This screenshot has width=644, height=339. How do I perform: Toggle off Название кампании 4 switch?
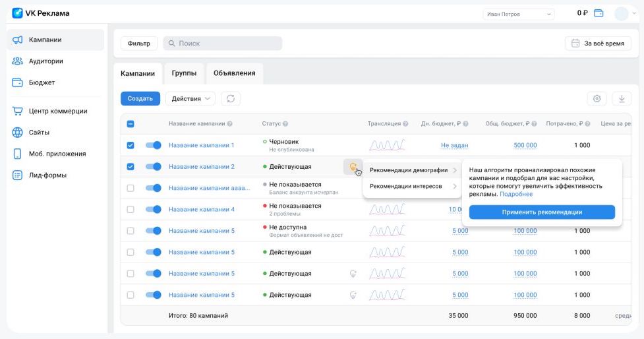(153, 209)
